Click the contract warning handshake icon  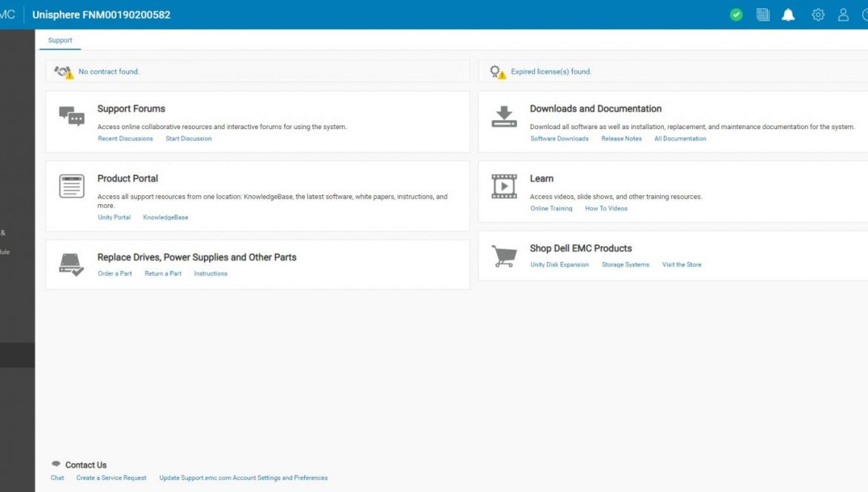point(64,72)
